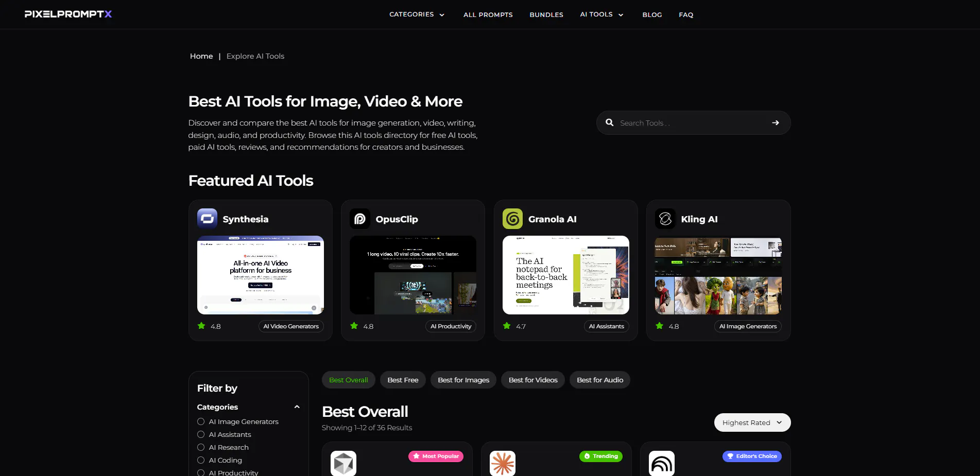Open the Kling AI preview thumbnail
Screen dimensions: 980x476
(718, 275)
